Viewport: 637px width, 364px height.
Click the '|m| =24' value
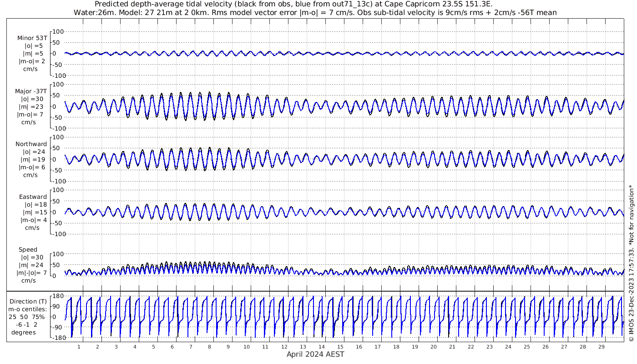point(32,265)
